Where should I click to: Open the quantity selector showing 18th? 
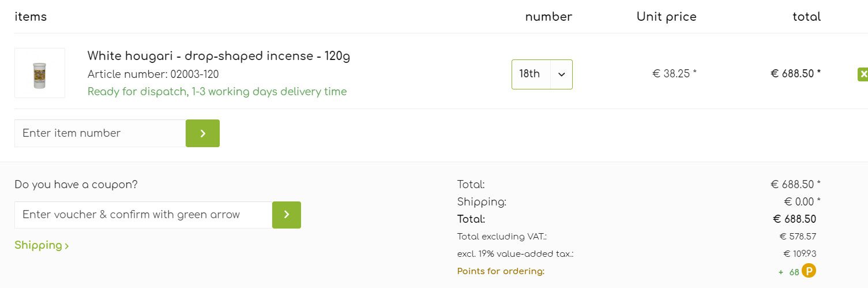[542, 74]
